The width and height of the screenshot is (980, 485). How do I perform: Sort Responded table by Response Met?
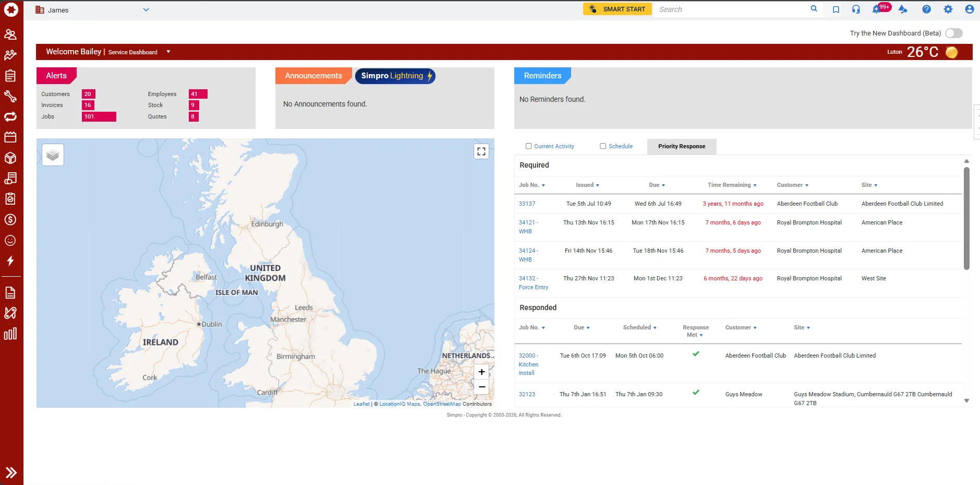click(695, 331)
